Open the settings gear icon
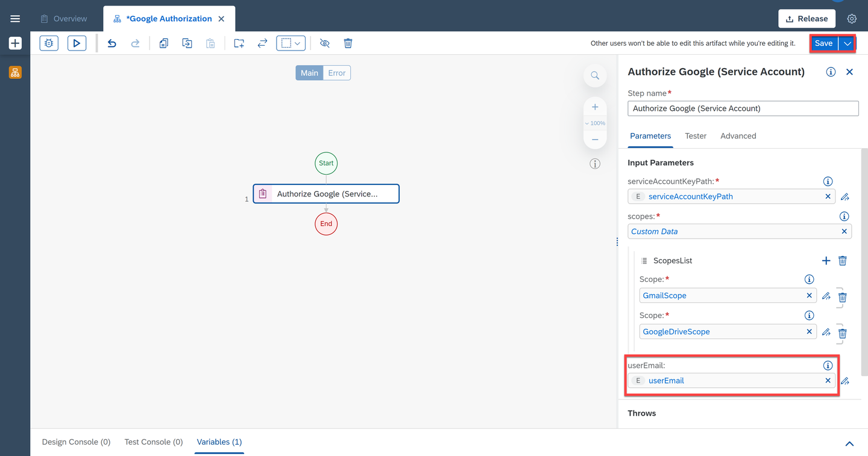Screen dimensions: 868x456 [x=852, y=19]
